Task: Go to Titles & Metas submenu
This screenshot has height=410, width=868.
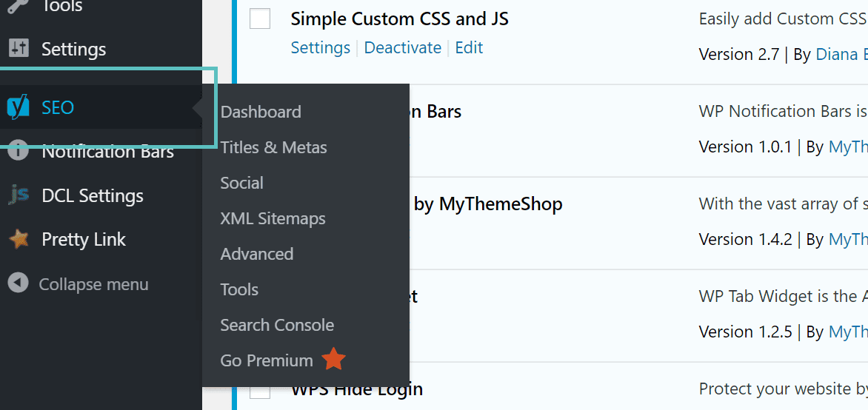Action: (273, 147)
